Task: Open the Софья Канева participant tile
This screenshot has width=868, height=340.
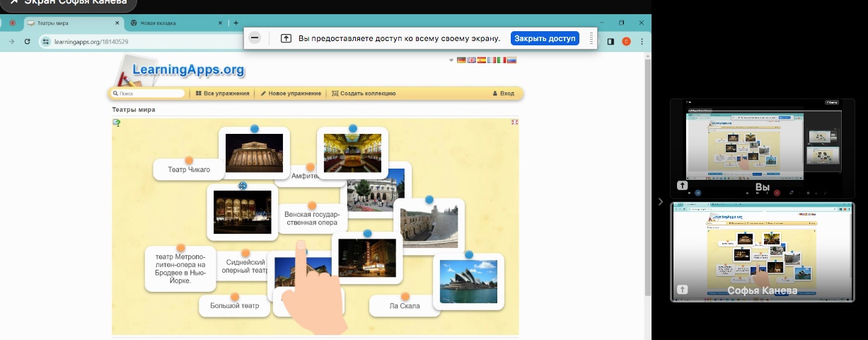Action: (763, 252)
